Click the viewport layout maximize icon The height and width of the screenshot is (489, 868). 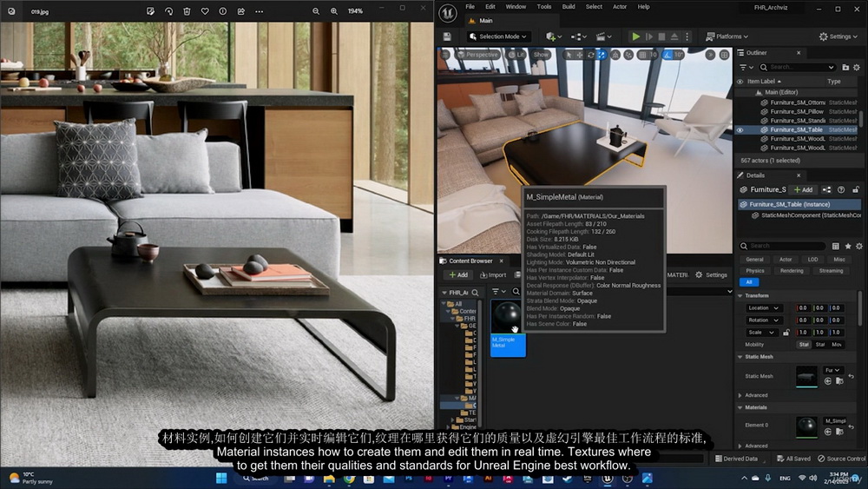724,55
